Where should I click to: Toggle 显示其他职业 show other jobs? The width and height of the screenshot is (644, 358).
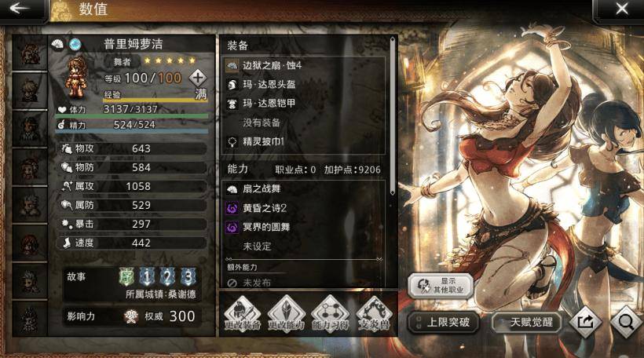(x=441, y=285)
